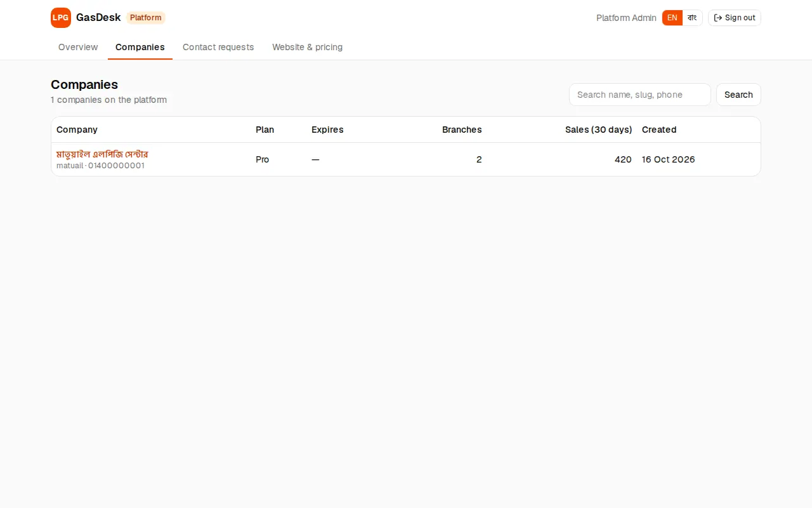Image resolution: width=812 pixels, height=508 pixels.
Task: Go to the Contact requests tab
Action: point(218,47)
